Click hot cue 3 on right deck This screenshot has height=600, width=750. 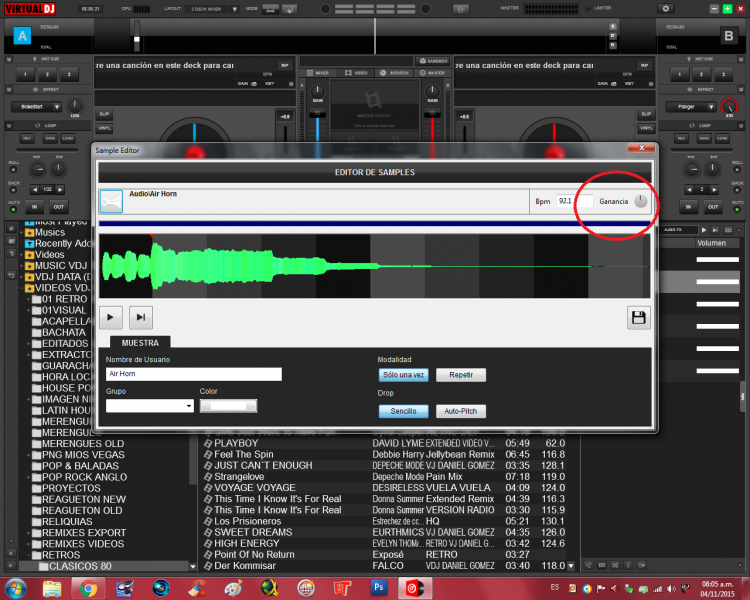723,74
